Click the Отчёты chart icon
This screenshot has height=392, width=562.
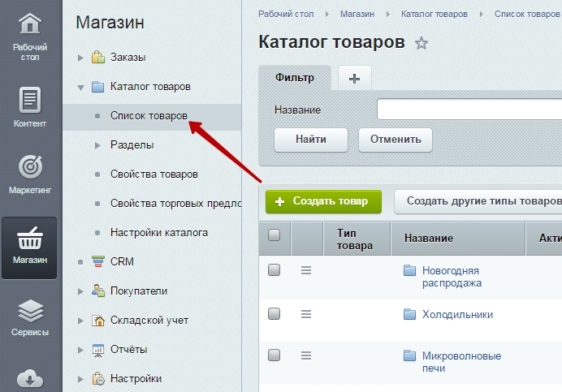pos(97,350)
